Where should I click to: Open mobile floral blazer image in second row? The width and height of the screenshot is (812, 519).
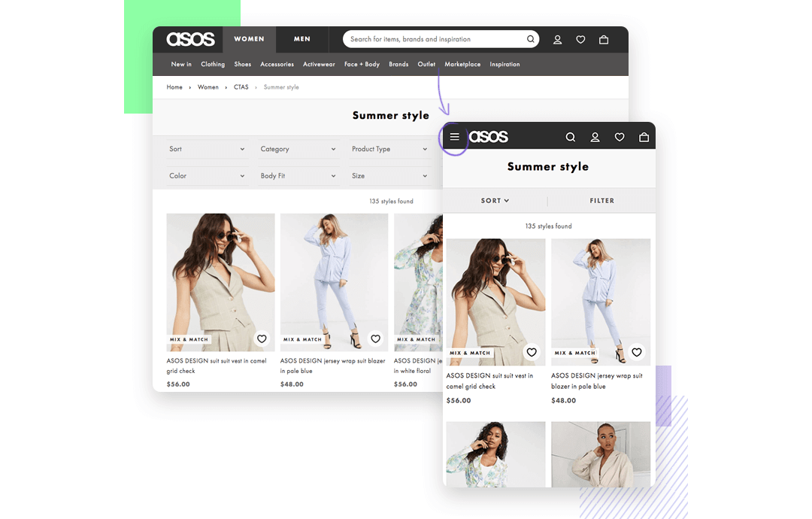[x=495, y=454]
